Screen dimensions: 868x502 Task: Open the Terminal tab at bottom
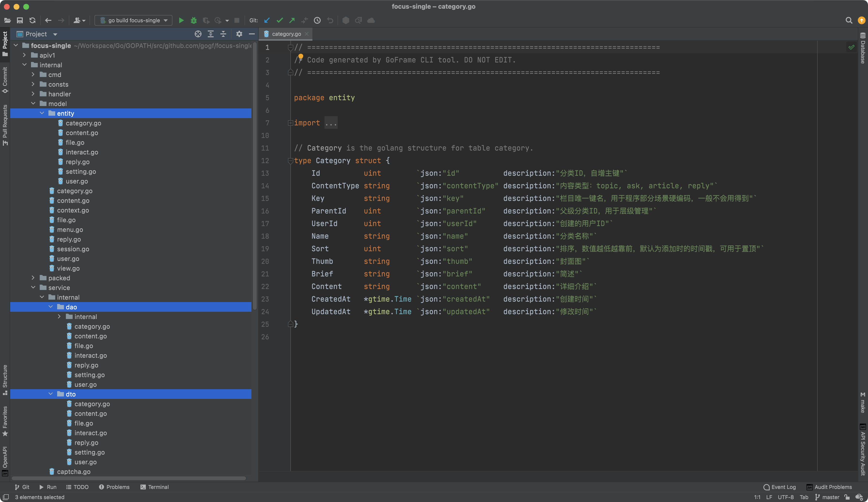tap(154, 487)
